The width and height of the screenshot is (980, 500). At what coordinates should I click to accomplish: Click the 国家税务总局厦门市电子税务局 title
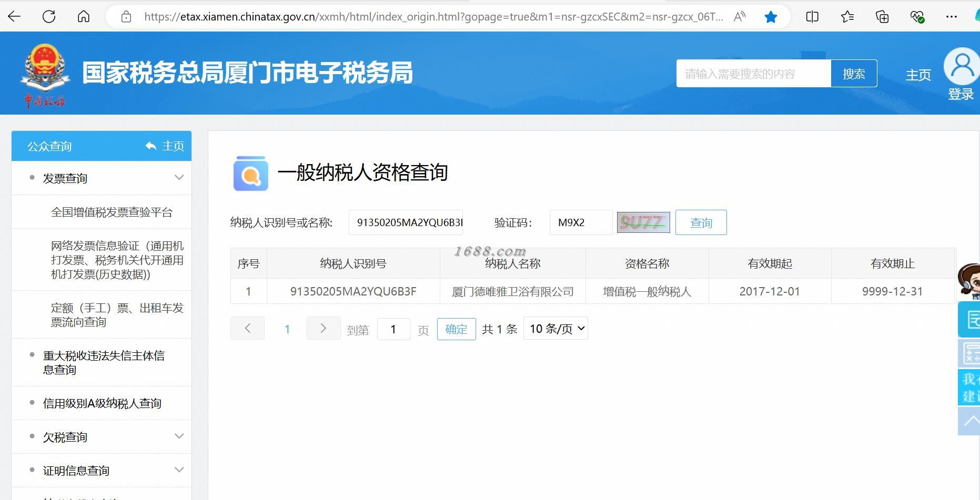tap(247, 73)
